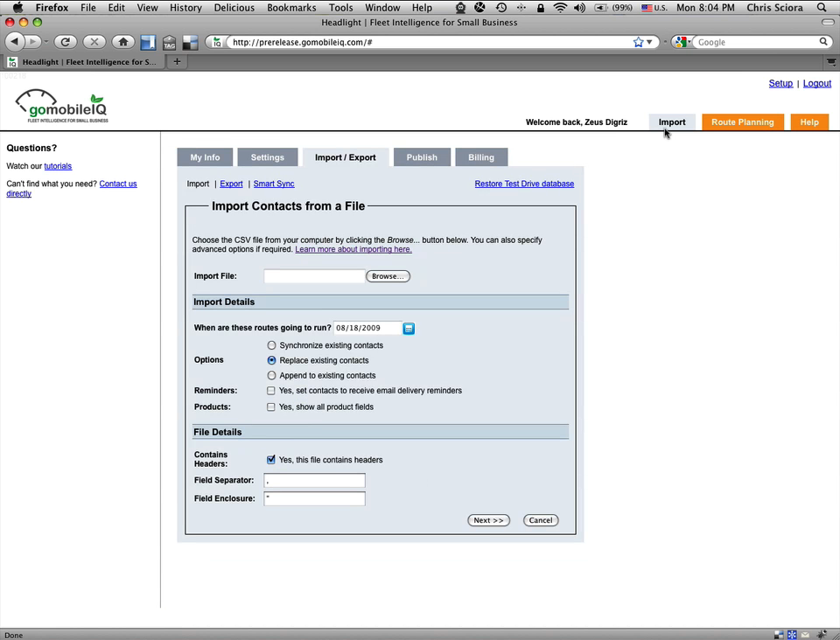The height and width of the screenshot is (640, 840).
Task: Open the Google search engine dropdown
Action: [x=682, y=42]
